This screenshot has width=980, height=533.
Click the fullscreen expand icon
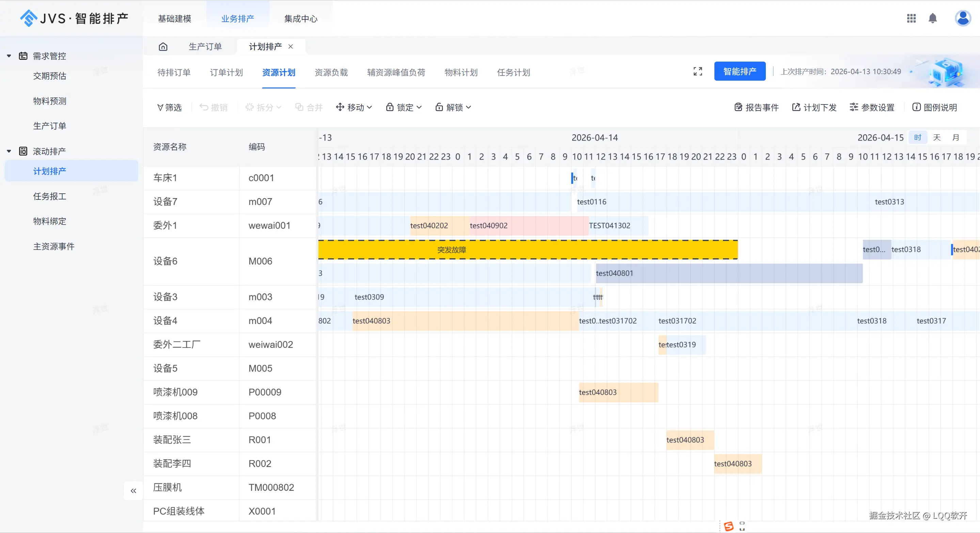click(x=698, y=71)
